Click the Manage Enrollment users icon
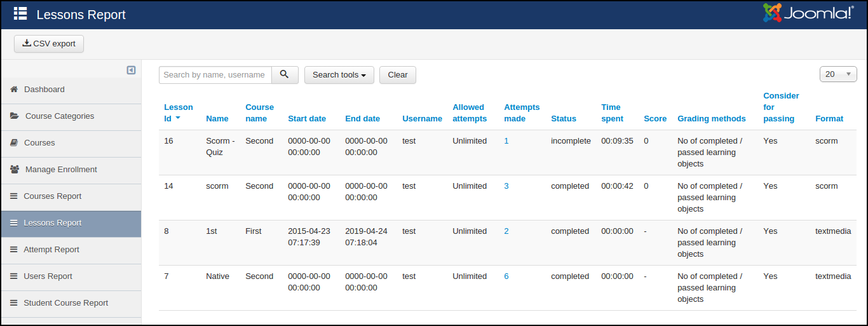The height and width of the screenshot is (326, 868). click(15, 170)
